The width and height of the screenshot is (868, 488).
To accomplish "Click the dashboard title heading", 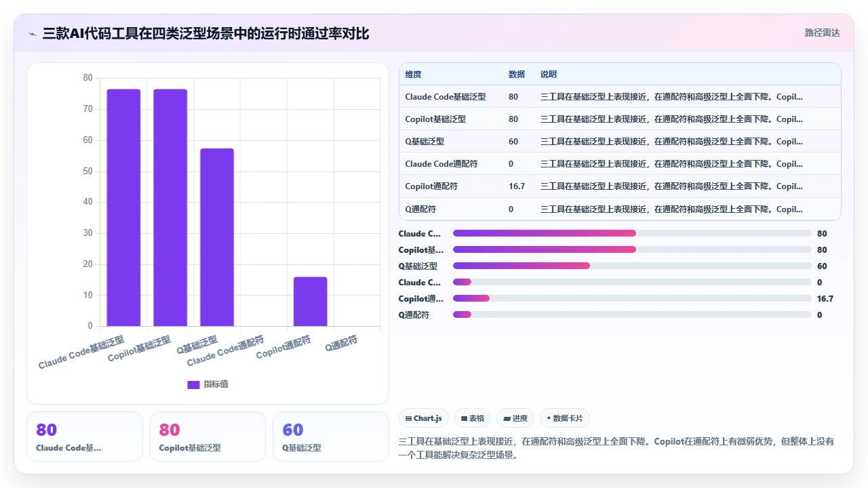I will [x=206, y=33].
